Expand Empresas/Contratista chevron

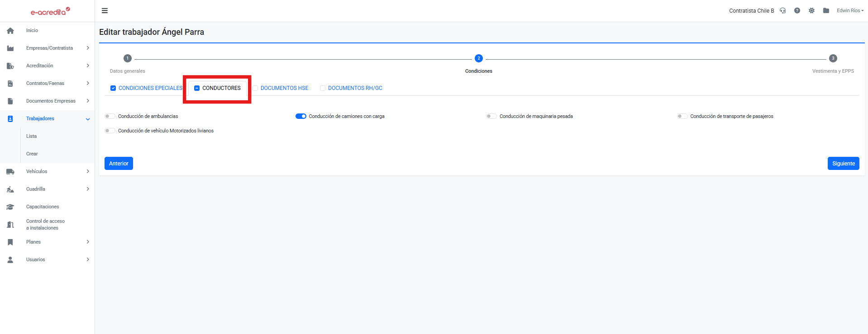tap(88, 48)
